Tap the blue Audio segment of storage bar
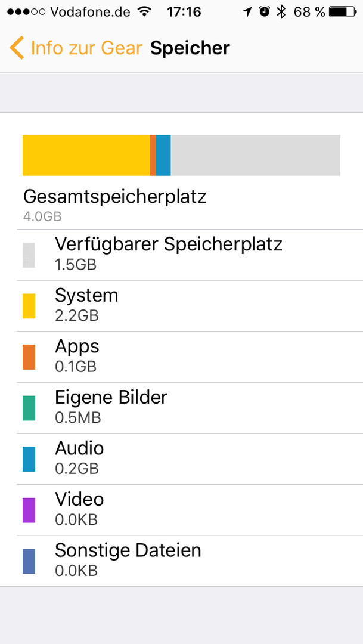Image resolution: width=363 pixels, height=644 pixels. 163,155
